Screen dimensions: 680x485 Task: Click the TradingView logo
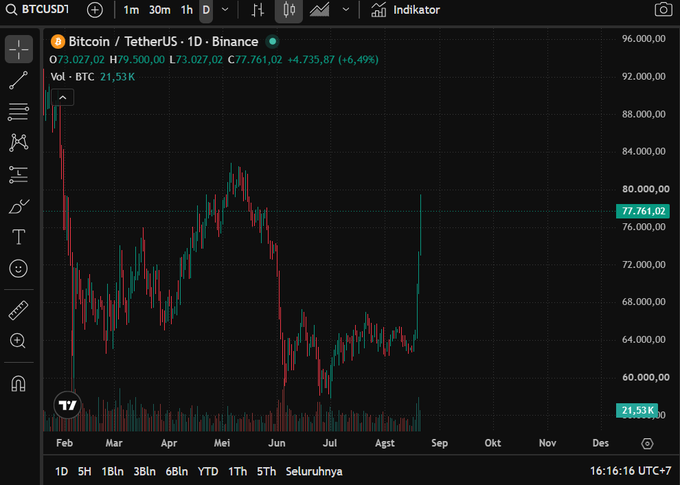pyautogui.click(x=68, y=405)
